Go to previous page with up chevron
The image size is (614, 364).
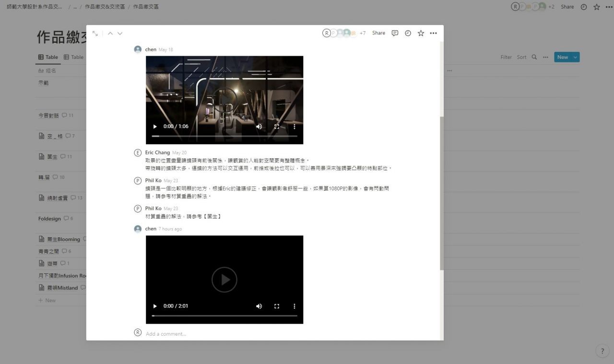[110, 34]
